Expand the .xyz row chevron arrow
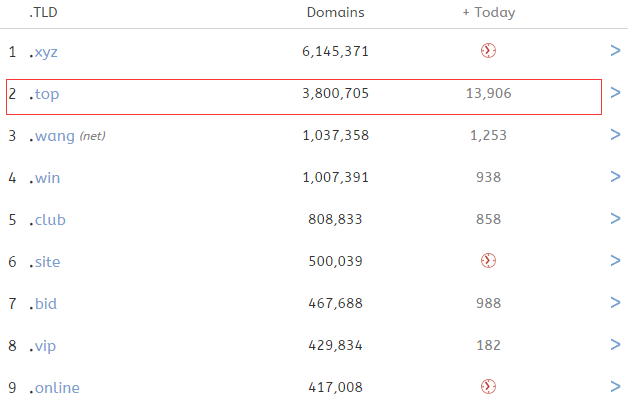This screenshot has height=410, width=636. point(615,51)
